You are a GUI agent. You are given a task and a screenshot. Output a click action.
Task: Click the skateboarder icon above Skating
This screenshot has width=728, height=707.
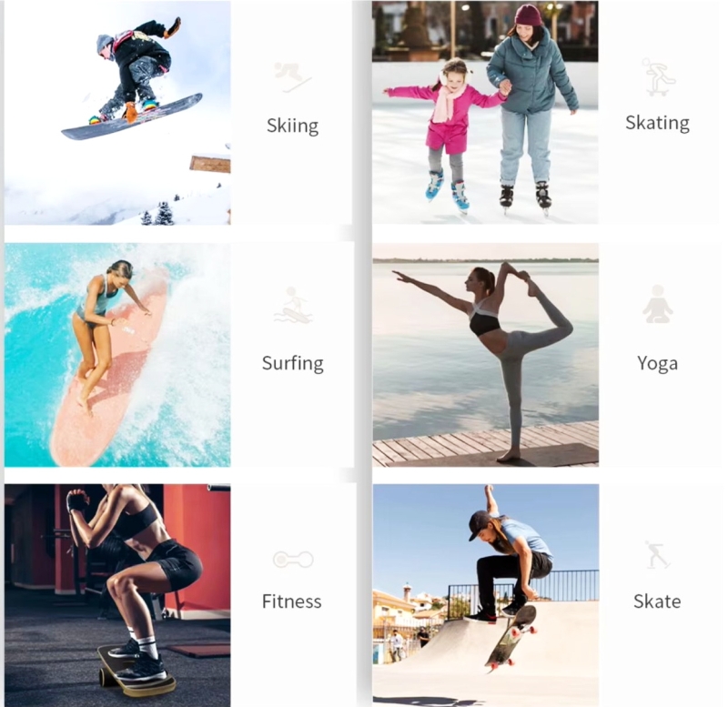coord(658,77)
